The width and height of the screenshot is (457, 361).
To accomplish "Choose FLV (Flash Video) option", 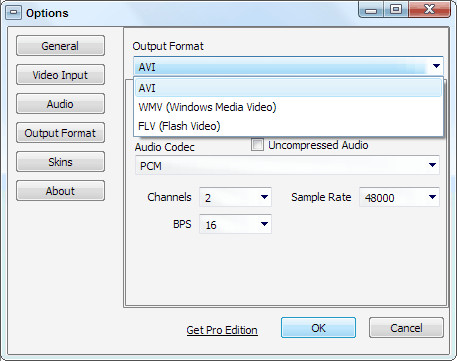I will [x=288, y=126].
